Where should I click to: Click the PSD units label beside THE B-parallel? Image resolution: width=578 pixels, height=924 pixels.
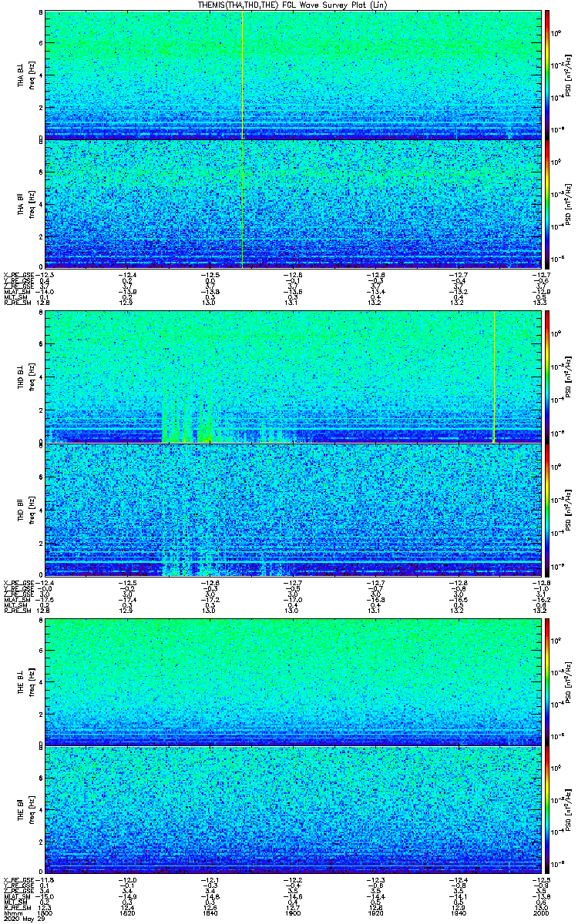coord(567,810)
